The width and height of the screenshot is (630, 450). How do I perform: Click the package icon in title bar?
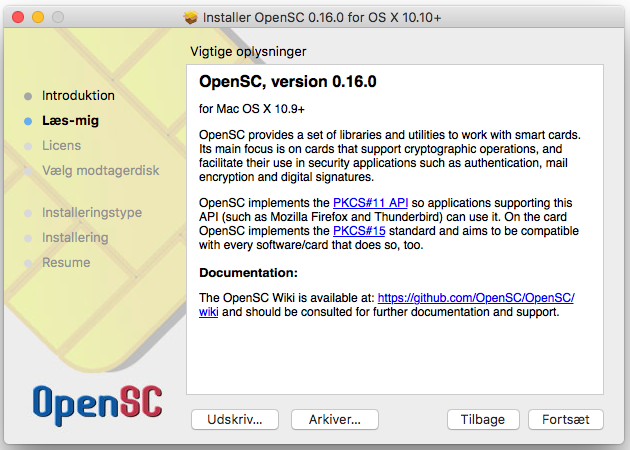tap(191, 17)
